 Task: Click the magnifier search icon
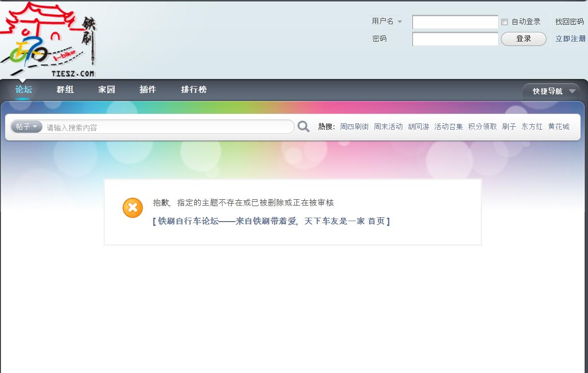tap(303, 126)
